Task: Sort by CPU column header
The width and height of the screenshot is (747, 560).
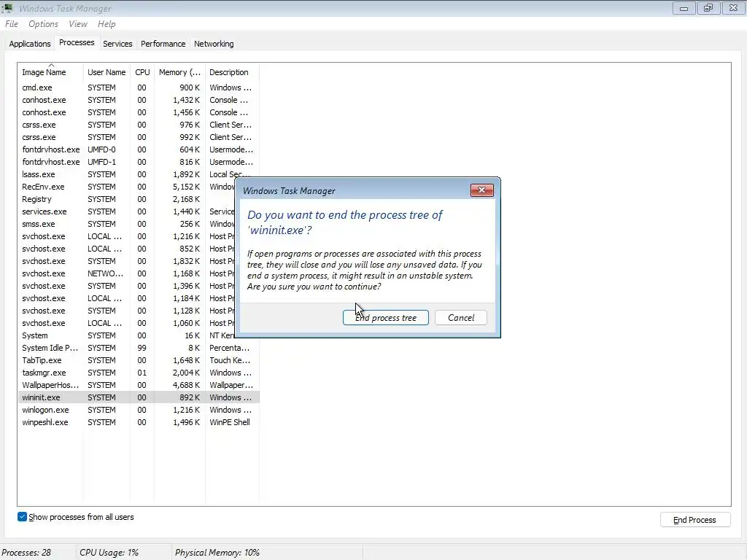Action: coord(142,72)
